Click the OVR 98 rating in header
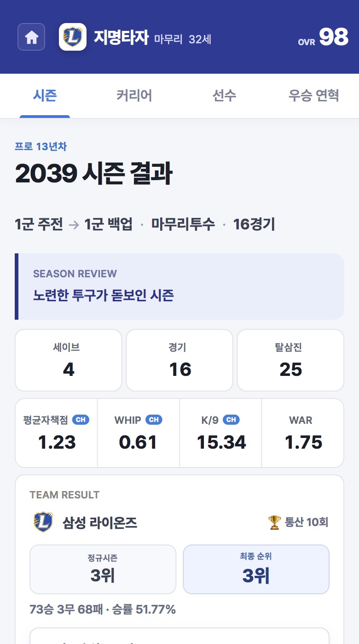Image resolution: width=359 pixels, height=644 pixels. coord(323,37)
